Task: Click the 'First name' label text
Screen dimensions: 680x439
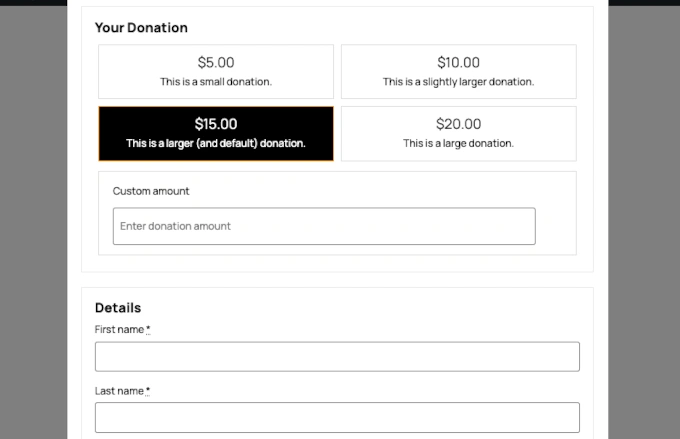Action: (119, 330)
